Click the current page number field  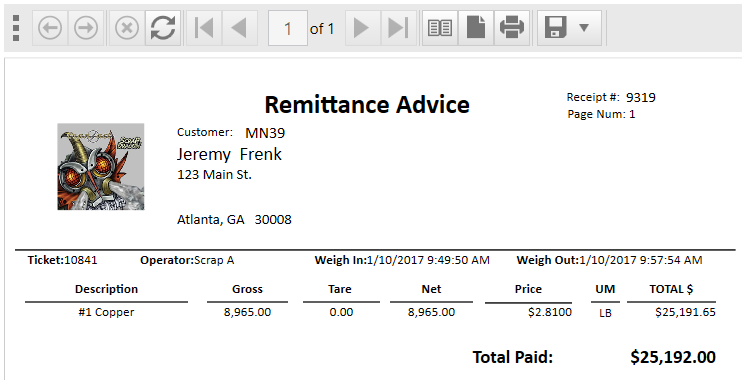click(x=288, y=28)
